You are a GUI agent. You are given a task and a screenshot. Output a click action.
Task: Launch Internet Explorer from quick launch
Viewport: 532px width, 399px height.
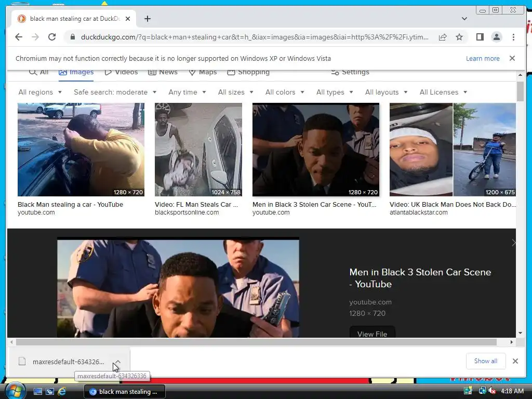pyautogui.click(x=62, y=392)
